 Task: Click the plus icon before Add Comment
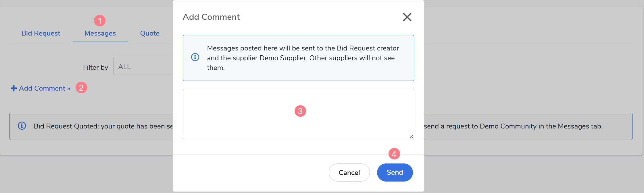pyautogui.click(x=14, y=88)
